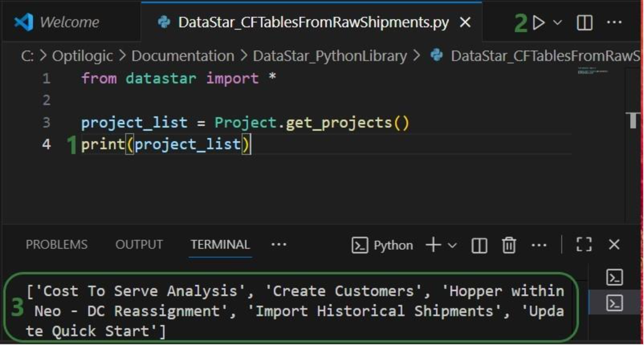The image size is (644, 345).
Task: Click the Python file breadcrumb at right
Action: tap(536, 56)
